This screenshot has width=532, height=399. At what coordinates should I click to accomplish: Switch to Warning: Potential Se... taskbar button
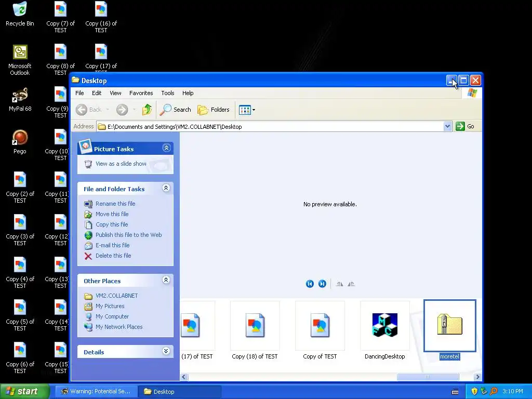96,392
